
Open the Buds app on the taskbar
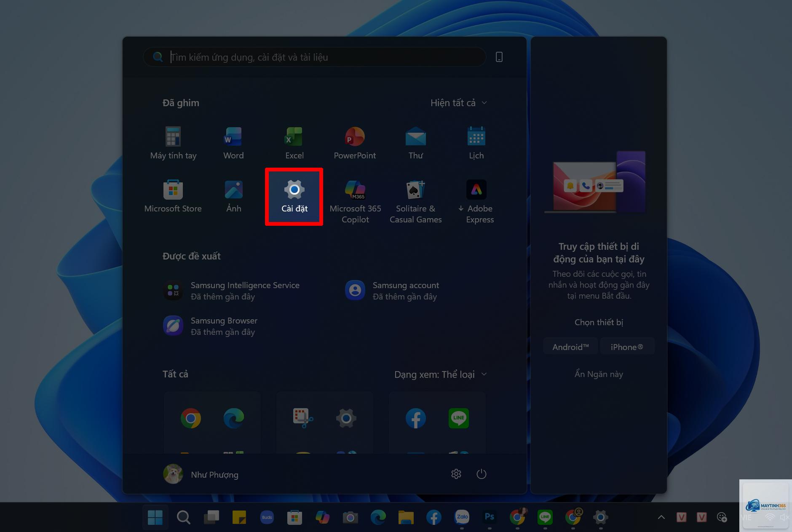pyautogui.click(x=267, y=517)
